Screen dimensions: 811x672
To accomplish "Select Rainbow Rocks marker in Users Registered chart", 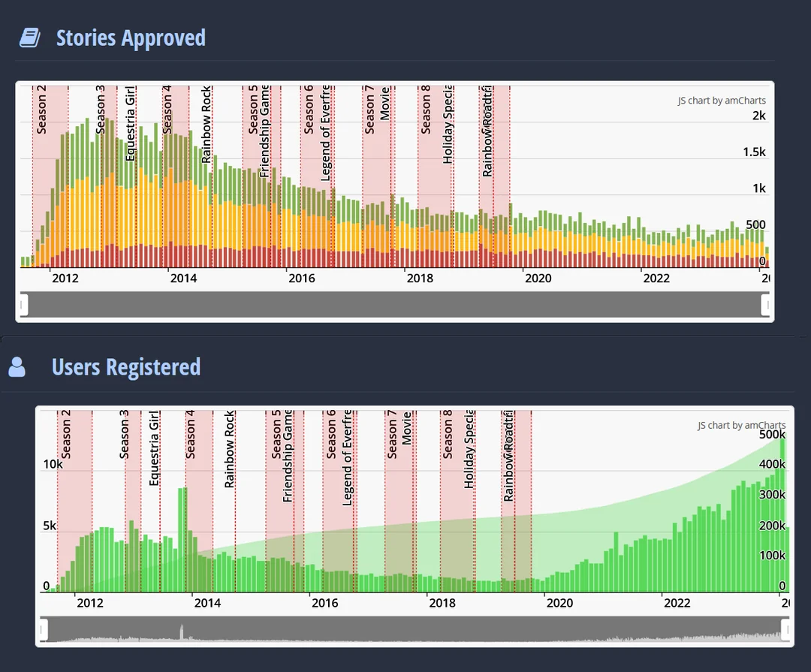I will 230,448.
